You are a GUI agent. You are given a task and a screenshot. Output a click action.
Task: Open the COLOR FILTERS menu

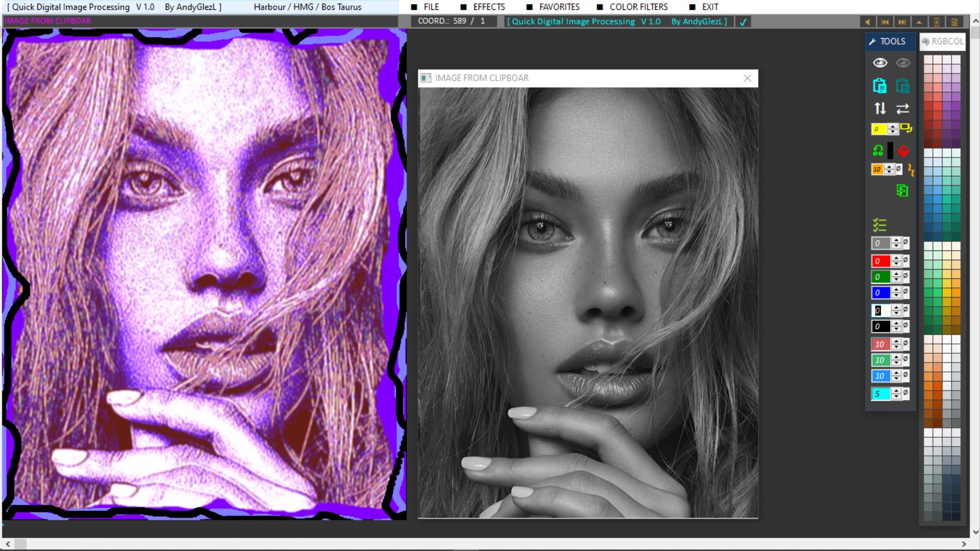click(x=638, y=7)
